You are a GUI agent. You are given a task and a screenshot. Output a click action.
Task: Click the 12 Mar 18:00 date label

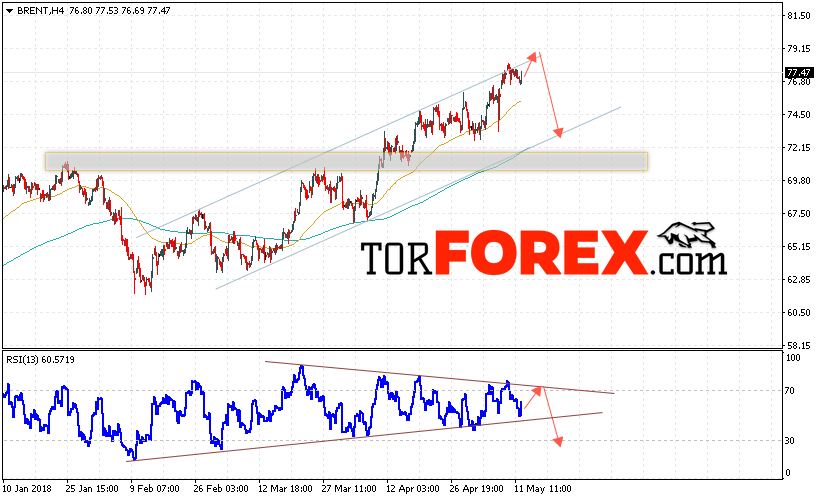(285, 488)
